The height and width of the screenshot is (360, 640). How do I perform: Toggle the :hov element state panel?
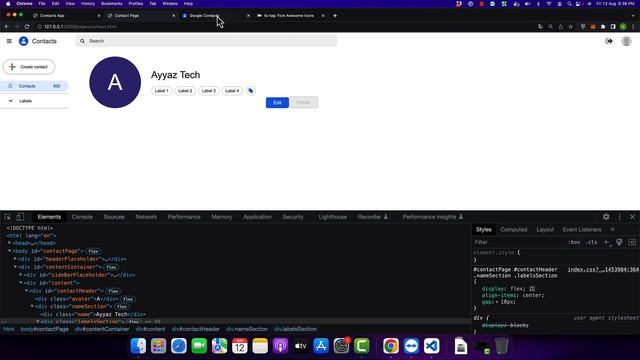pyautogui.click(x=574, y=242)
